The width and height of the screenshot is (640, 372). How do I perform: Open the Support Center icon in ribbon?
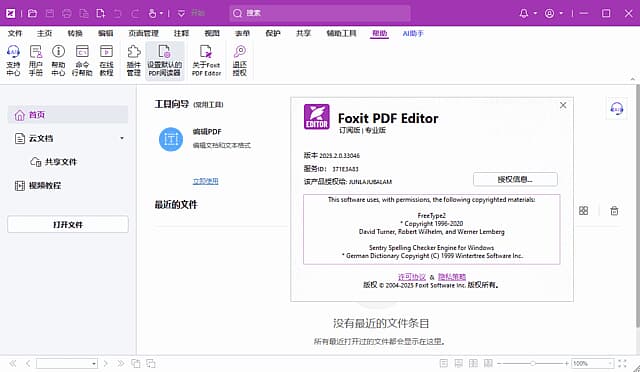13,60
